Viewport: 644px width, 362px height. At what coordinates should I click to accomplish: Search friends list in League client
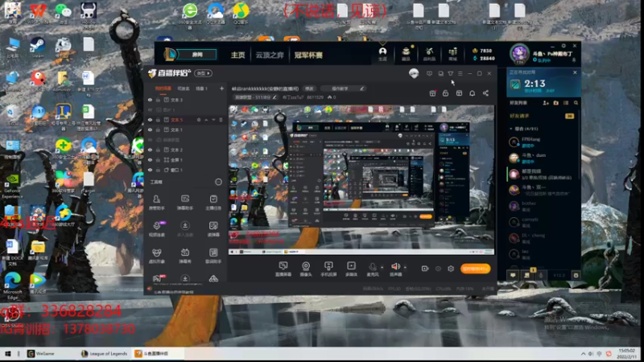pos(576,103)
